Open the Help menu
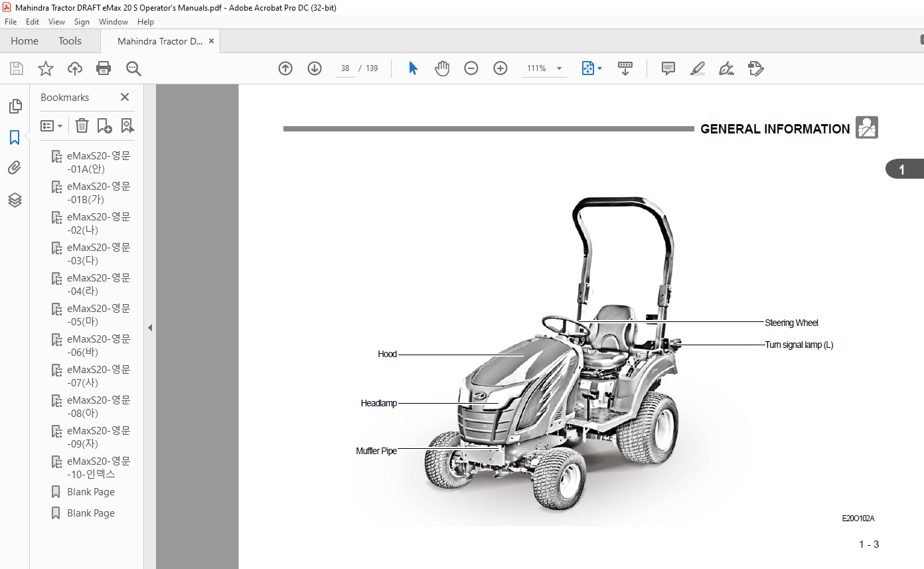The height and width of the screenshot is (569, 924). 145,22
